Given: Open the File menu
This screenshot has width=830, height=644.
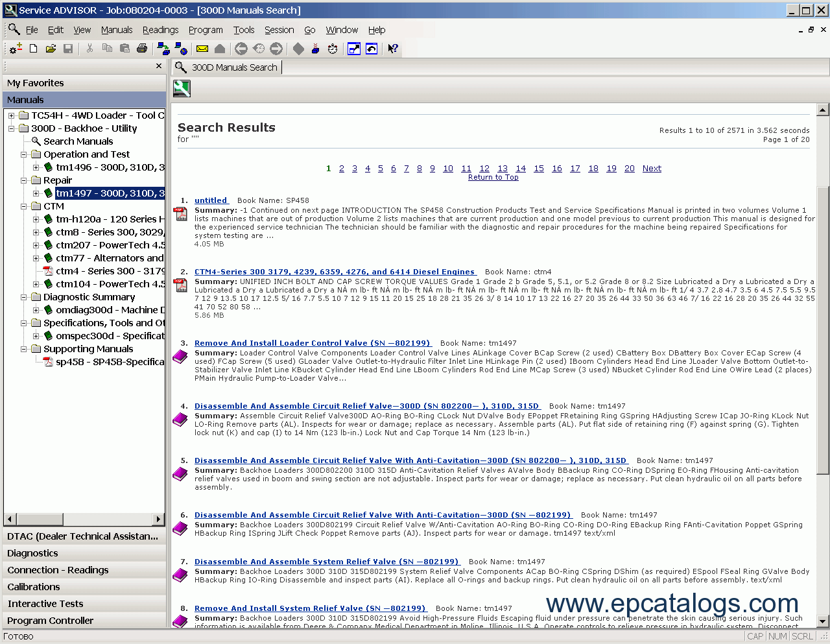Looking at the screenshot, I should [32, 30].
